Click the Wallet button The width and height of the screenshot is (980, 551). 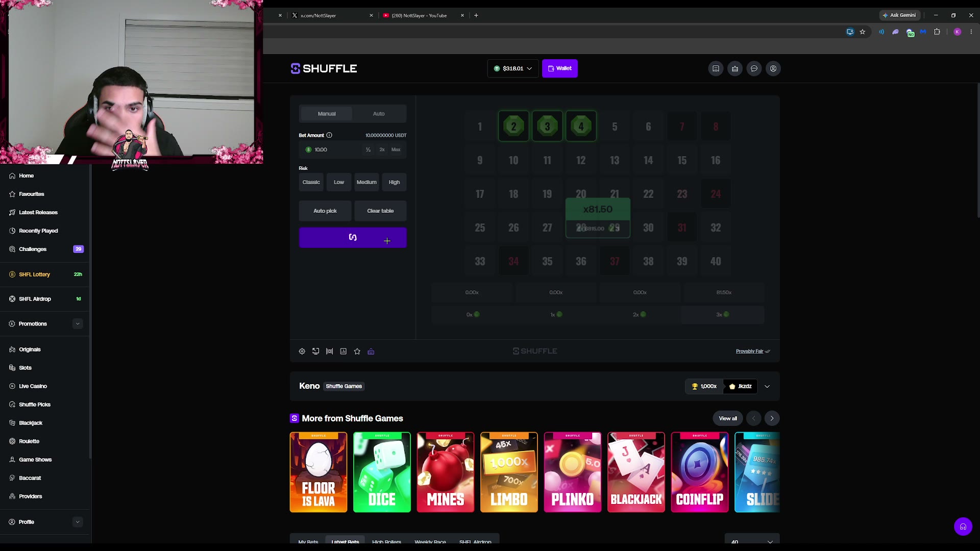560,68
